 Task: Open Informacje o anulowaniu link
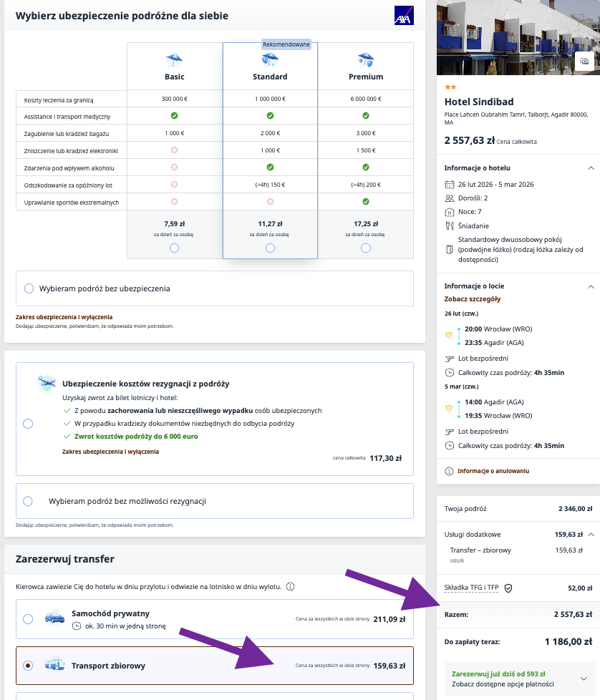pos(493,471)
